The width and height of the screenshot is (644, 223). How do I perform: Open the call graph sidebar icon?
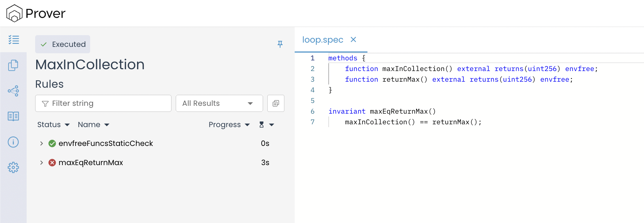[13, 91]
